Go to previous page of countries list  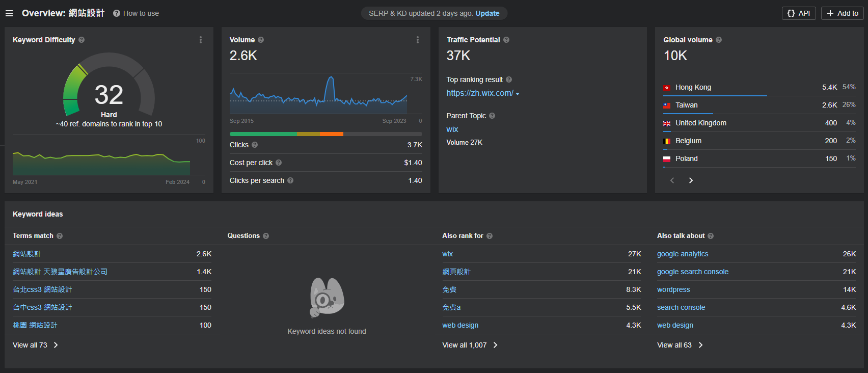coord(672,180)
